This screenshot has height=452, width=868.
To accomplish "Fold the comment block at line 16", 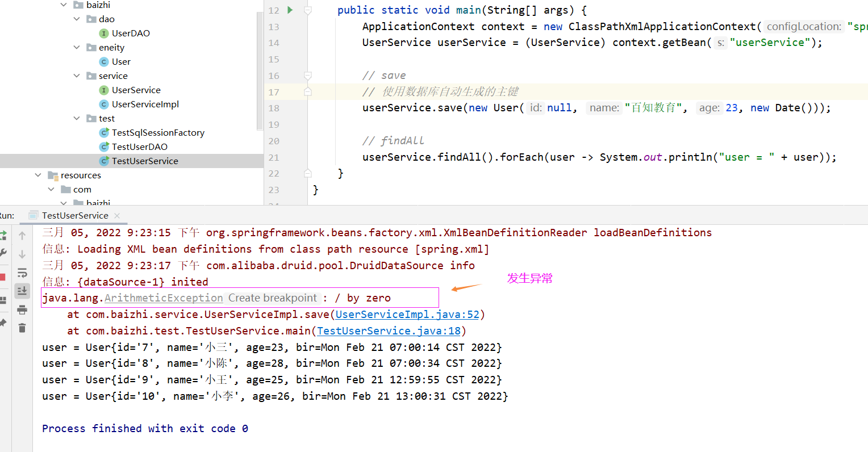I will click(x=307, y=76).
